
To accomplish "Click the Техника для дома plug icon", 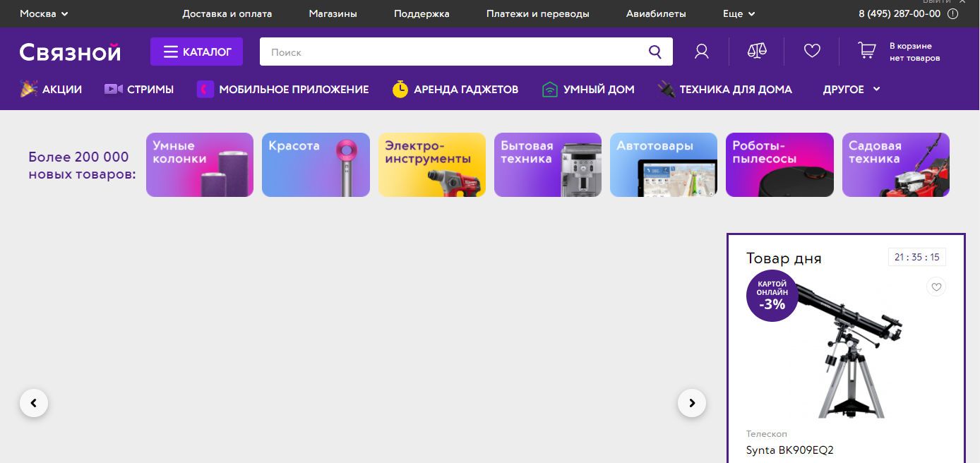I will click(666, 89).
